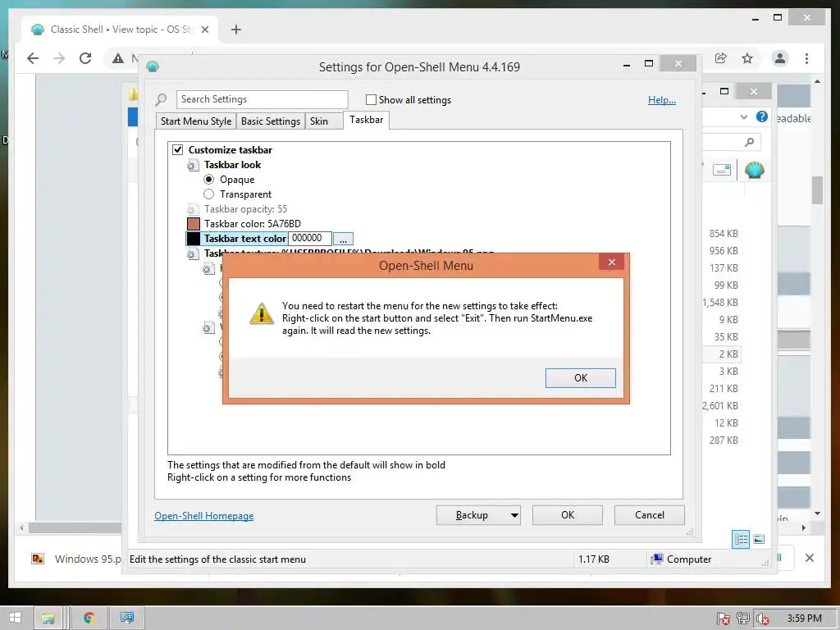This screenshot has height=630, width=840.
Task: Click the Taskbar look setting icon
Action: pyautogui.click(x=193, y=165)
